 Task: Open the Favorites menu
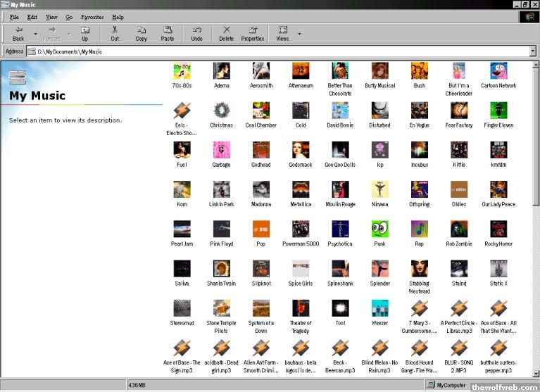92,17
